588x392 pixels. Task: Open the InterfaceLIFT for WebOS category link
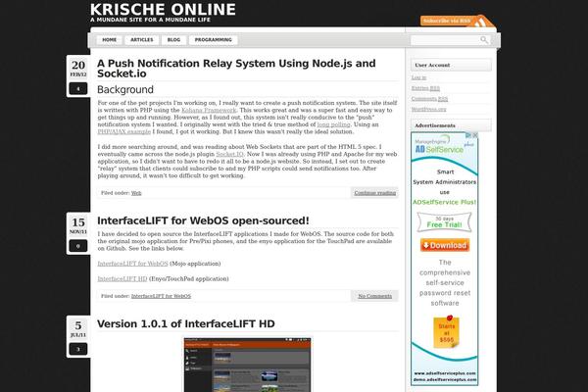161,296
